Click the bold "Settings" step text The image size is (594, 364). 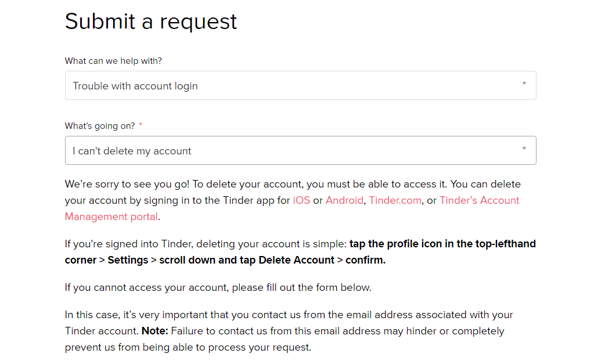(x=127, y=260)
